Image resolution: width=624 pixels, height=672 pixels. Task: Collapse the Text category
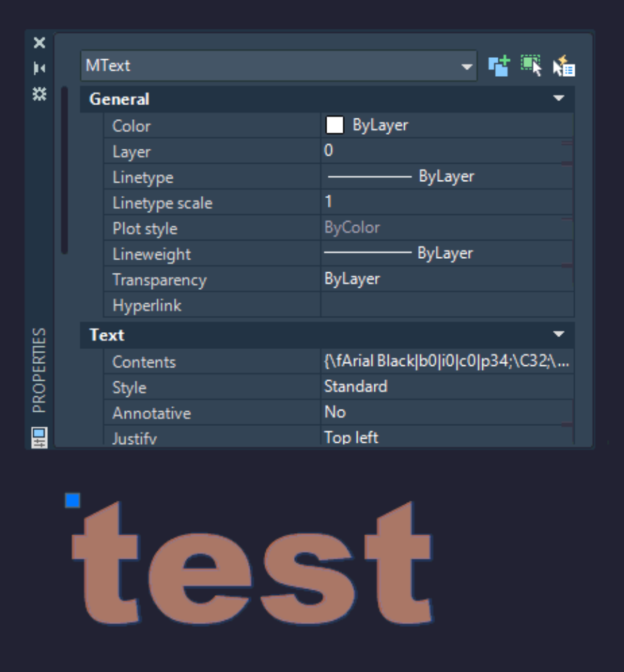tap(559, 334)
